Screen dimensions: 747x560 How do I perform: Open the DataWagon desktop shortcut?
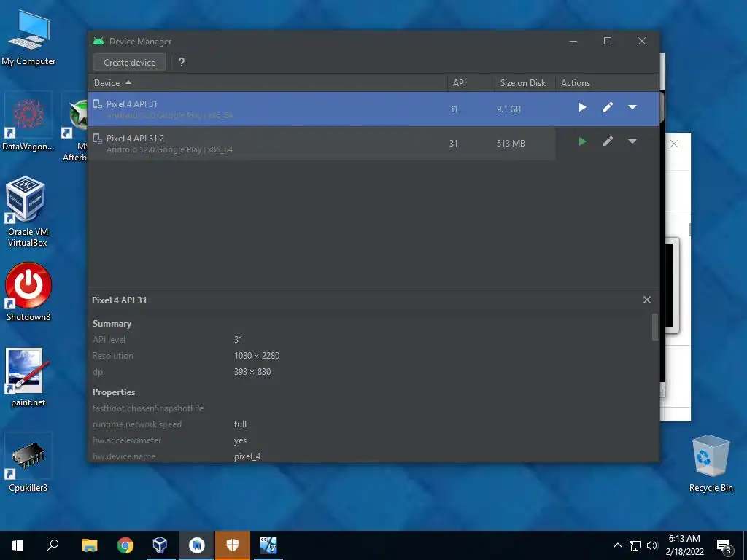point(28,122)
